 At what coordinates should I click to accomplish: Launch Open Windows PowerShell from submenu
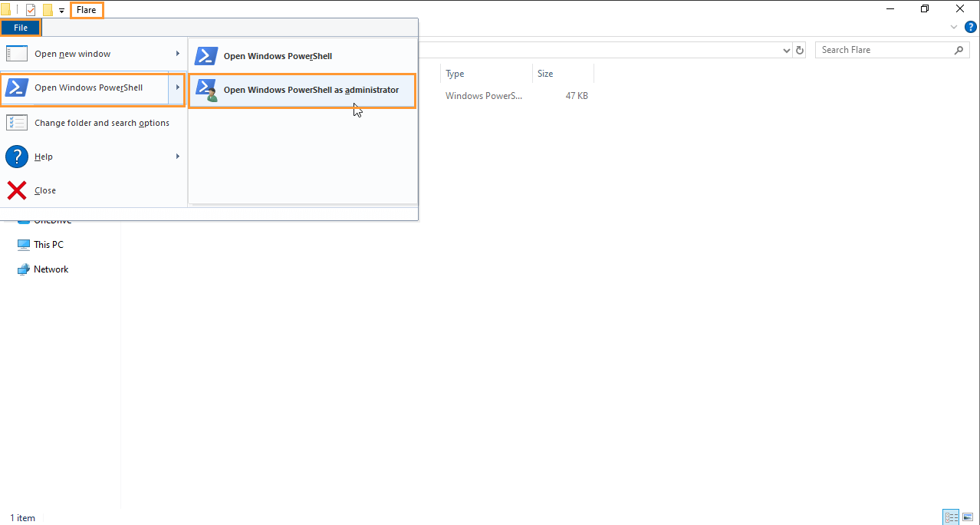pyautogui.click(x=303, y=56)
